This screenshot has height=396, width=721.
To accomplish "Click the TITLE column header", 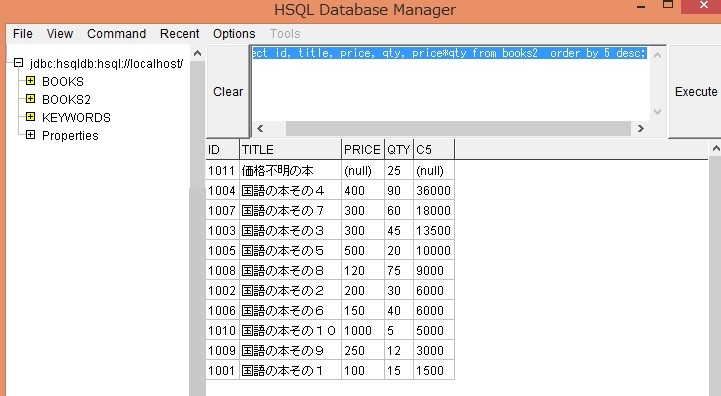I will tap(290, 149).
